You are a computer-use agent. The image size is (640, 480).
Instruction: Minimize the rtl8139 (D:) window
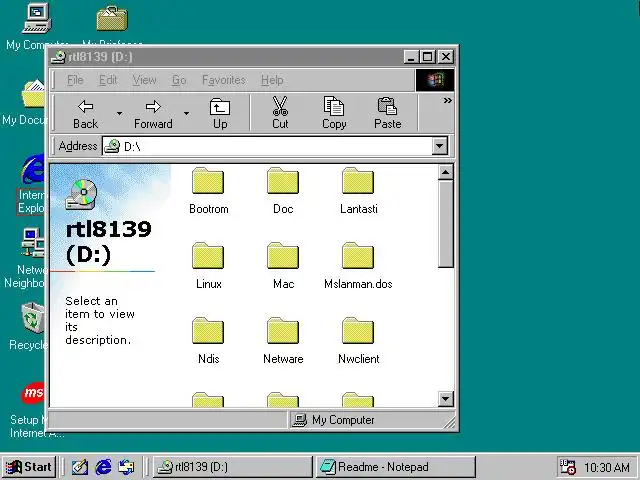coord(411,57)
